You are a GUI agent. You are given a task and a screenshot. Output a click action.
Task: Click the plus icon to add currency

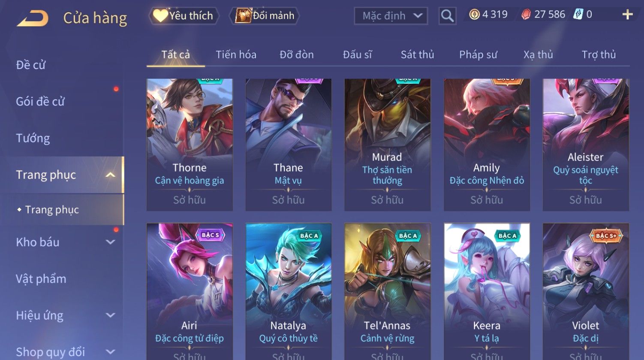[627, 15]
